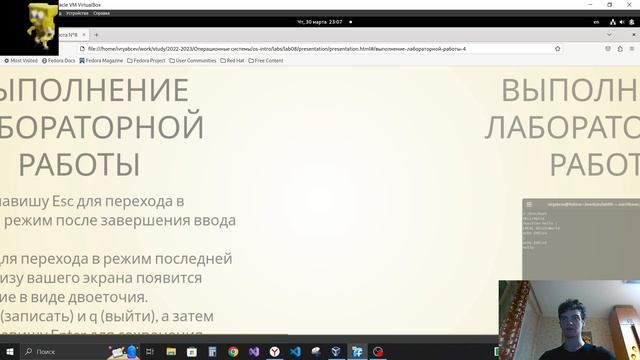The width and height of the screenshot is (640, 360).
Task: Open File Explorer from the taskbar
Action: point(171,351)
